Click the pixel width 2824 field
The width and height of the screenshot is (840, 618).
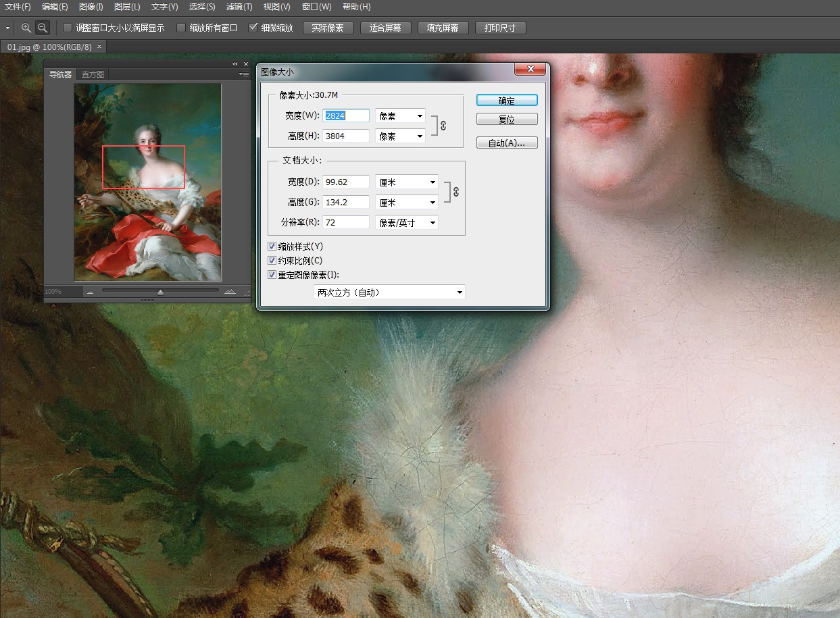[346, 116]
